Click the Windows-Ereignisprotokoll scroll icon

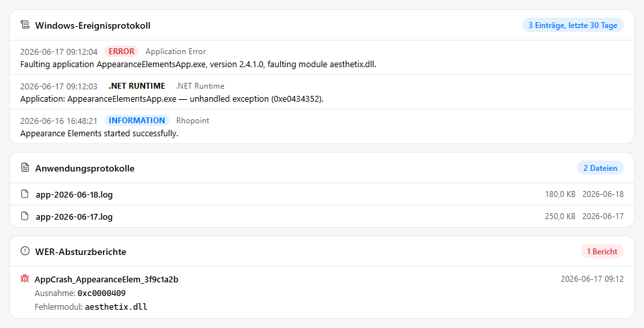25,25
